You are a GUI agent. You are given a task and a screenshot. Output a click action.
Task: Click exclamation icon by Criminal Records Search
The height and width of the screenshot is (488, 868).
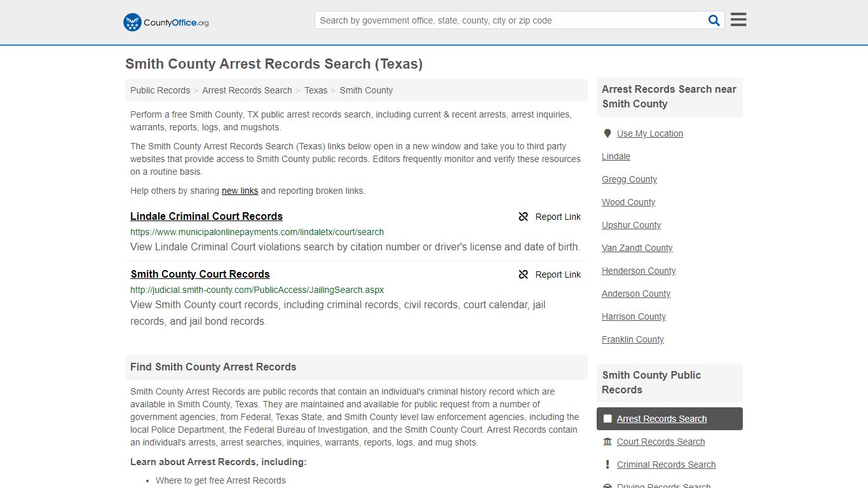[x=607, y=464]
